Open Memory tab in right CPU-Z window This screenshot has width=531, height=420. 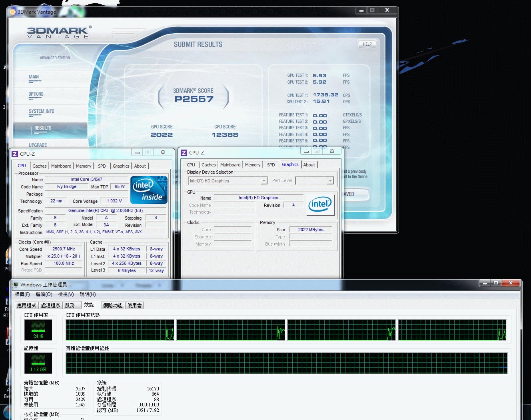click(x=253, y=165)
